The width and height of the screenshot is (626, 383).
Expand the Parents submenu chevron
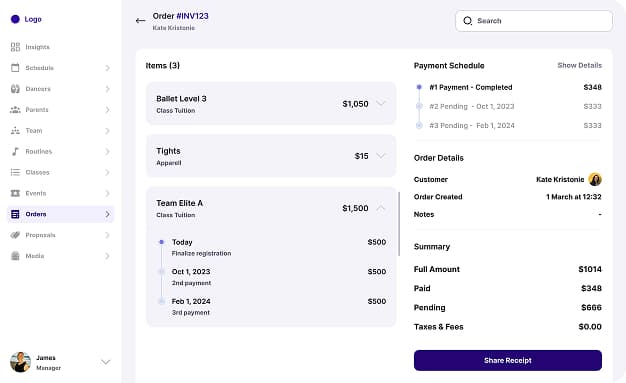click(x=107, y=110)
